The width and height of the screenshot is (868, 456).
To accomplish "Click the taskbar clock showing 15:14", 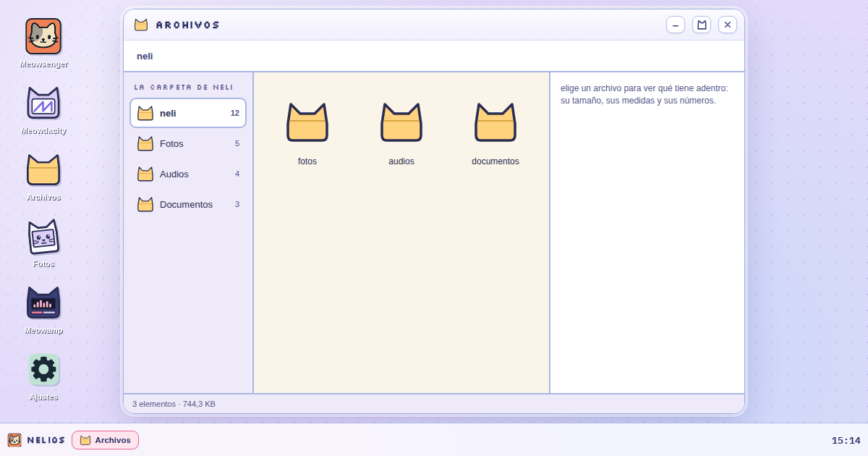I will pyautogui.click(x=846, y=440).
